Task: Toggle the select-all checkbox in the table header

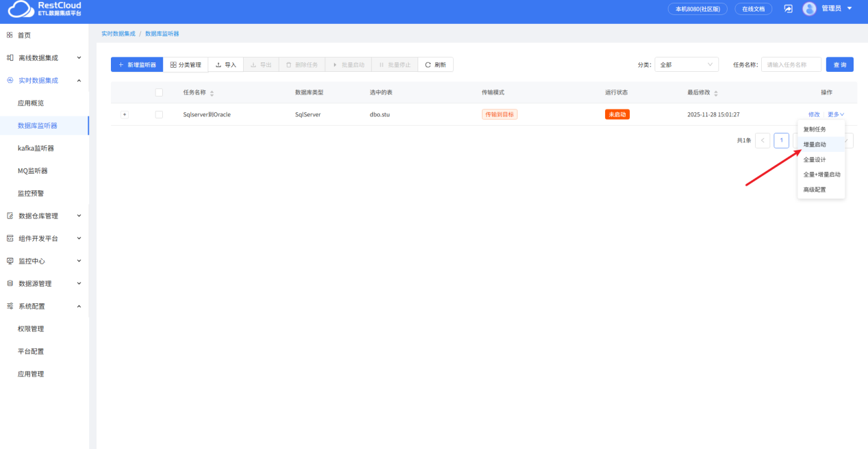Action: pyautogui.click(x=159, y=92)
